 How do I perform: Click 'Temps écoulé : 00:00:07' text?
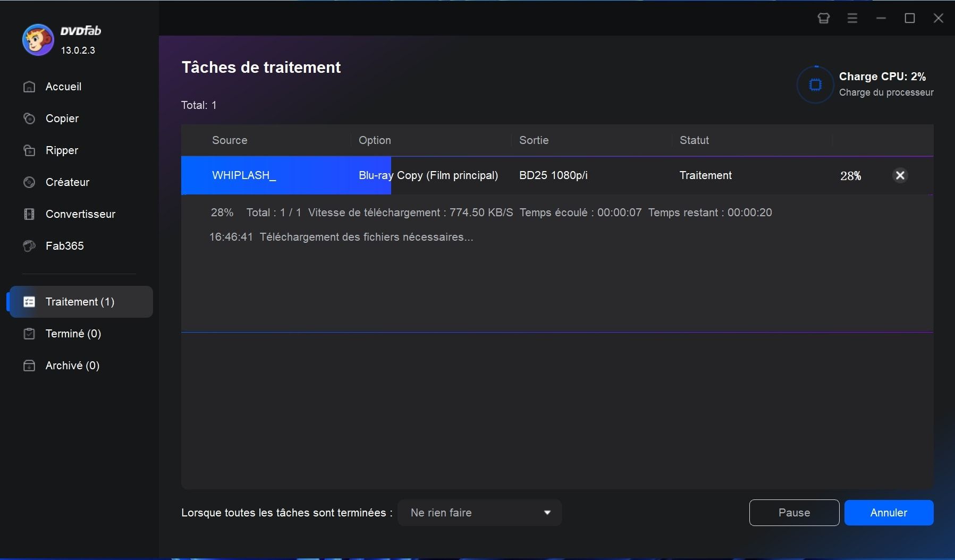[x=580, y=213]
